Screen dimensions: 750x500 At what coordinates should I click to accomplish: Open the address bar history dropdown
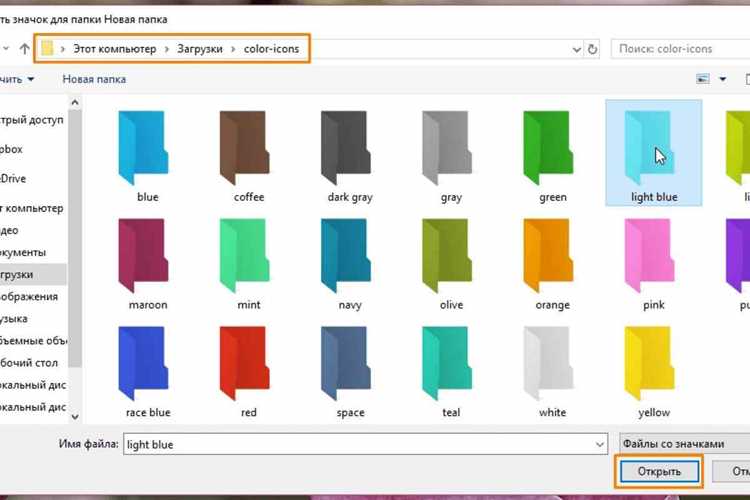pos(576,49)
